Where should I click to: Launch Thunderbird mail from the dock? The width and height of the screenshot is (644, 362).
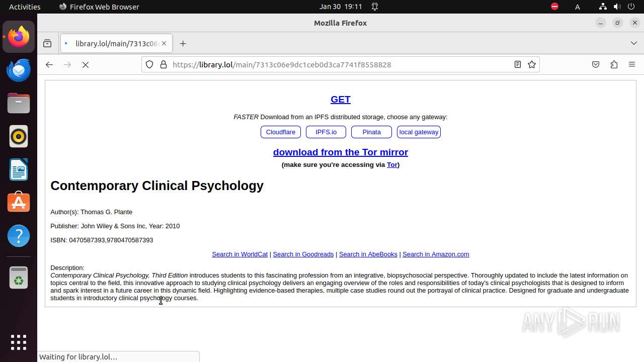point(19,70)
